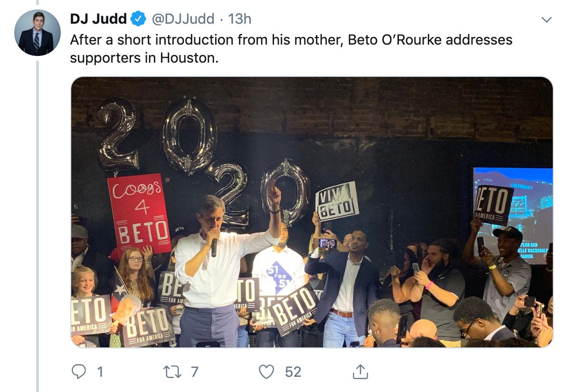Retweet the Beto O'Rourke post
The width and height of the screenshot is (568, 392).
[x=172, y=372]
